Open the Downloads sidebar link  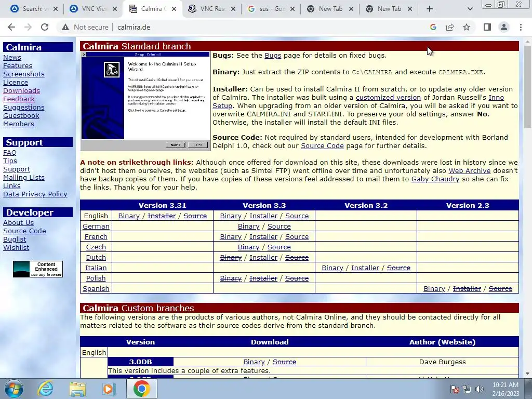(x=21, y=90)
